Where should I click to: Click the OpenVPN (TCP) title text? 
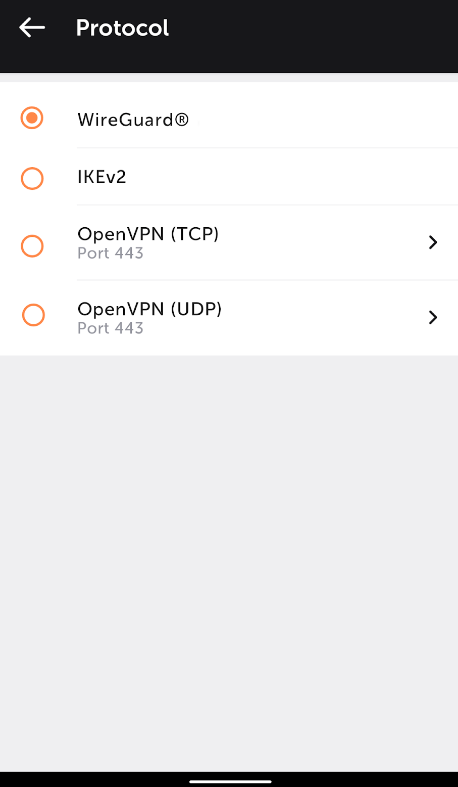[148, 234]
